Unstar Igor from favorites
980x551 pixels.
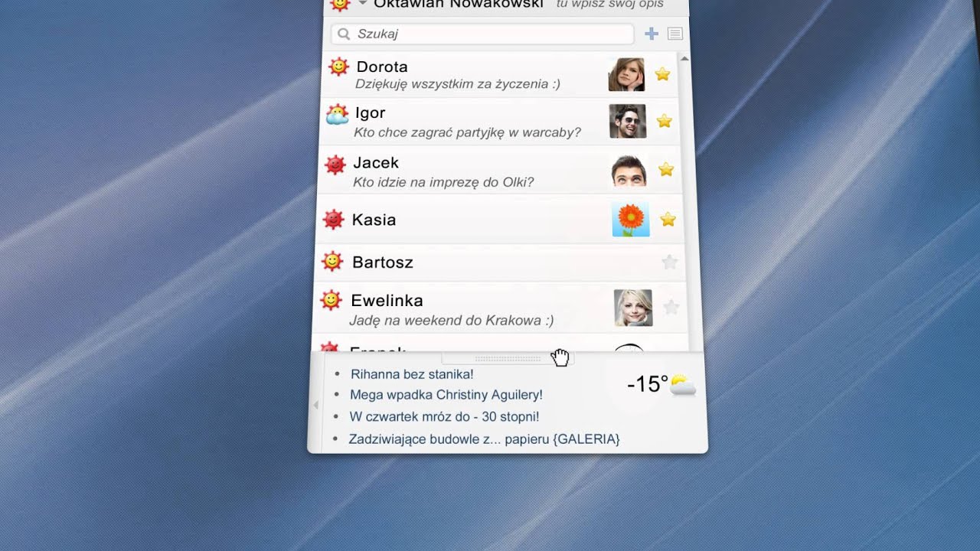(x=664, y=121)
